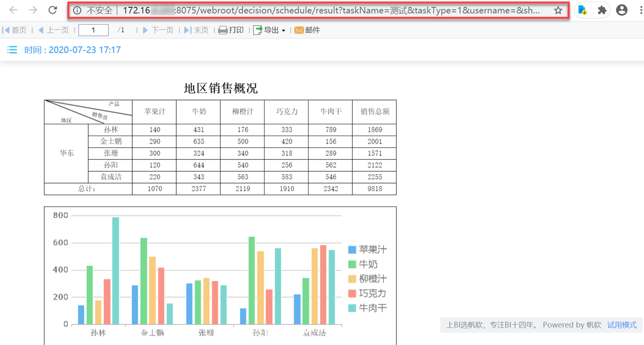Toggle 巧克力 legend entry
644x345 pixels.
tap(368, 293)
